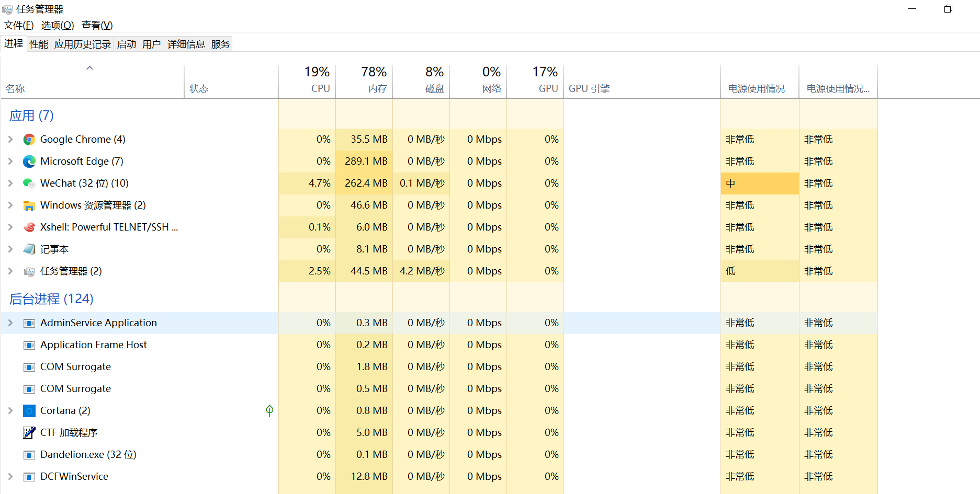Click the Xshell process icon
Image resolution: width=980 pixels, height=494 pixels.
click(29, 227)
